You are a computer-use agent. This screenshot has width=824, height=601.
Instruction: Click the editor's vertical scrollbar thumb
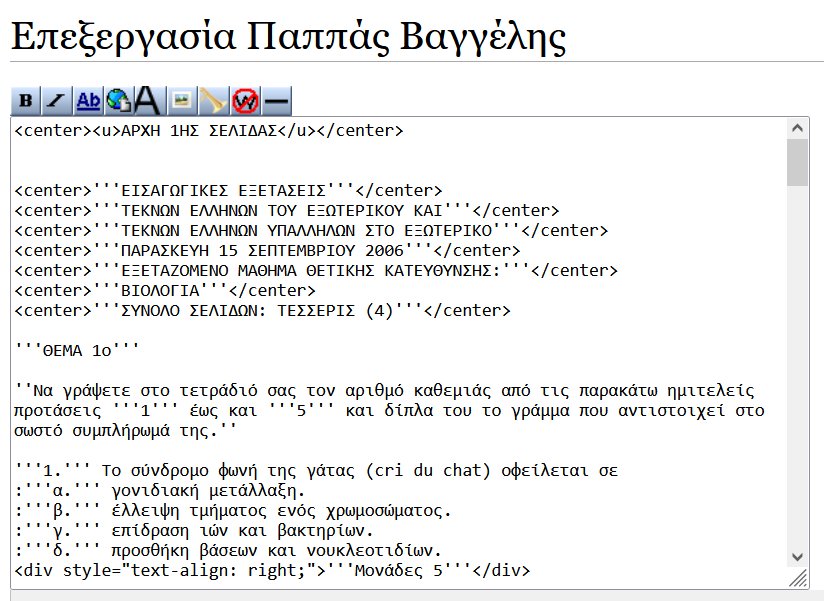tap(797, 163)
